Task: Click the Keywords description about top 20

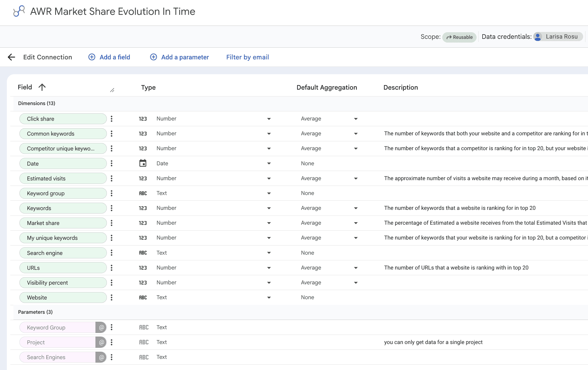Action: [460, 208]
